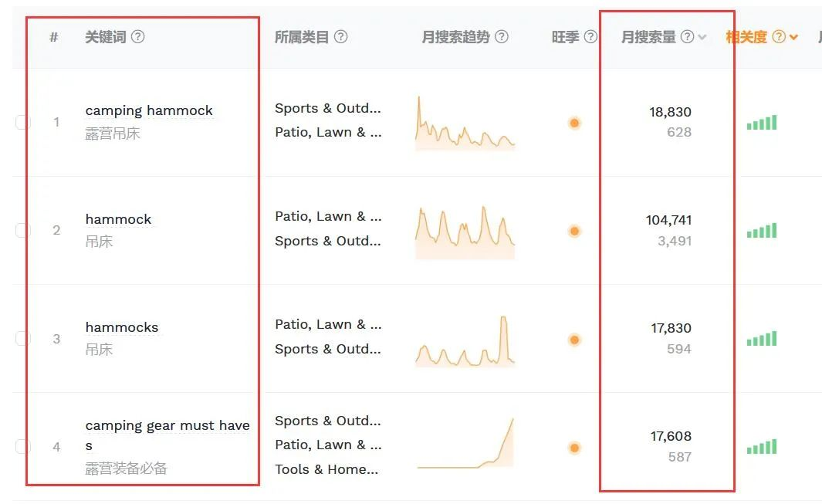
Task: Click help icon beside 旺季 header
Action: coord(590,37)
